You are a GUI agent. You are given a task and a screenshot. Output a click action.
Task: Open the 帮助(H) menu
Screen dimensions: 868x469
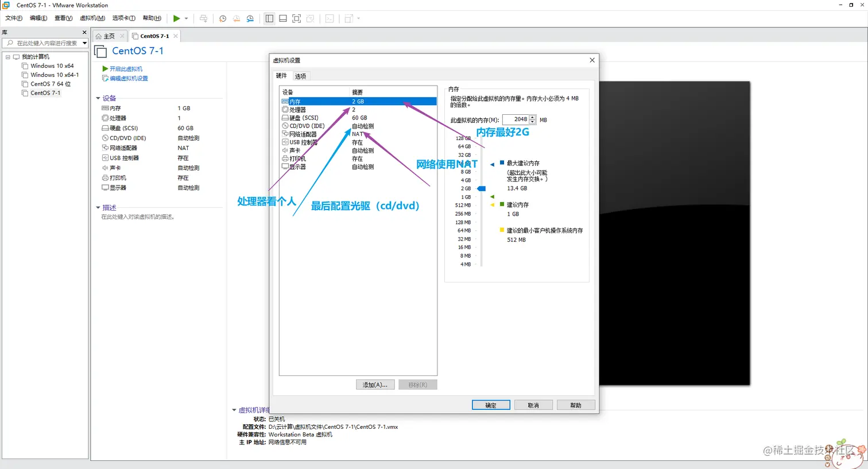point(152,18)
